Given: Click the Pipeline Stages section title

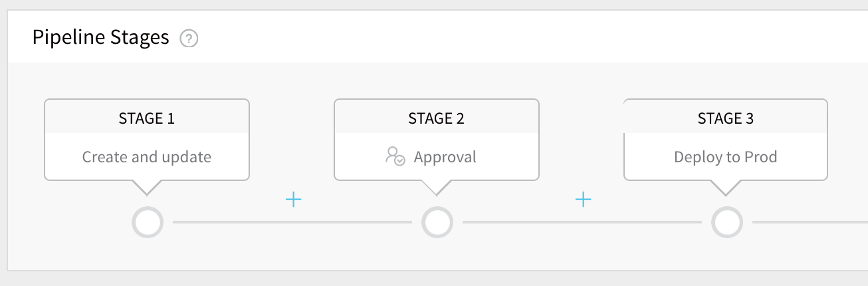Looking at the screenshot, I should pyautogui.click(x=100, y=37).
